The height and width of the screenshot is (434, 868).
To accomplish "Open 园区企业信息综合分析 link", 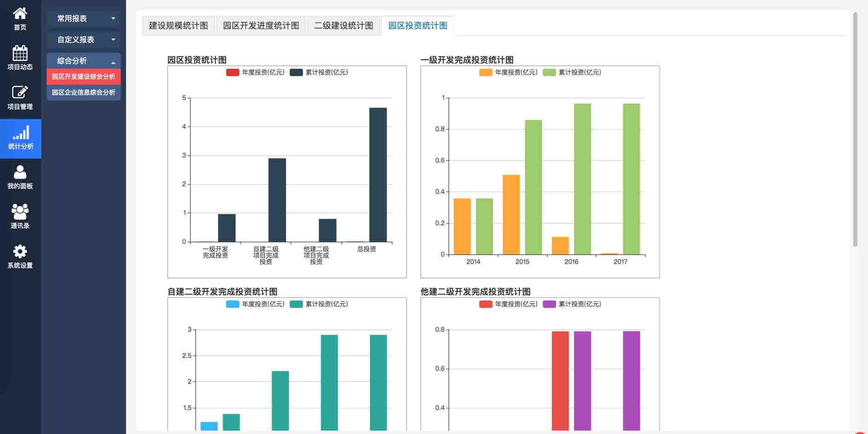I will click(83, 93).
